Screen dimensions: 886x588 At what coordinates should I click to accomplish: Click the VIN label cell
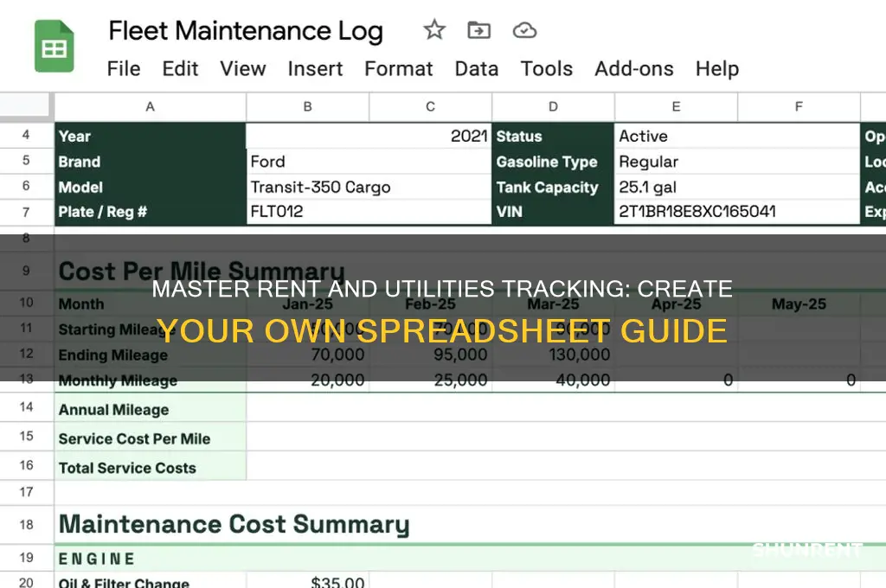(x=553, y=212)
